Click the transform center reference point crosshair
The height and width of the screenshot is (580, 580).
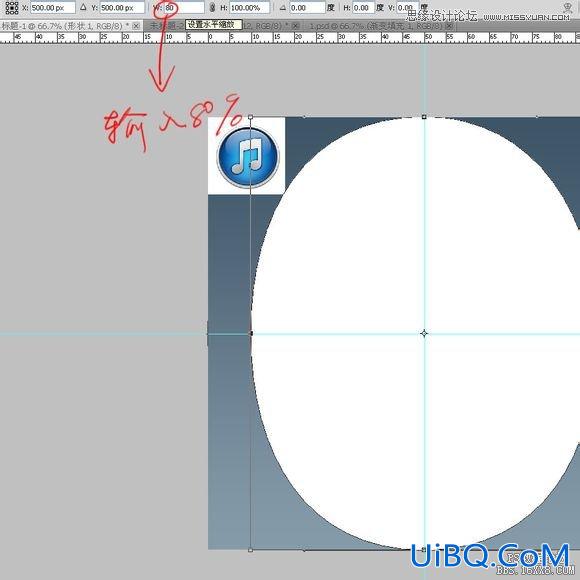(x=424, y=334)
